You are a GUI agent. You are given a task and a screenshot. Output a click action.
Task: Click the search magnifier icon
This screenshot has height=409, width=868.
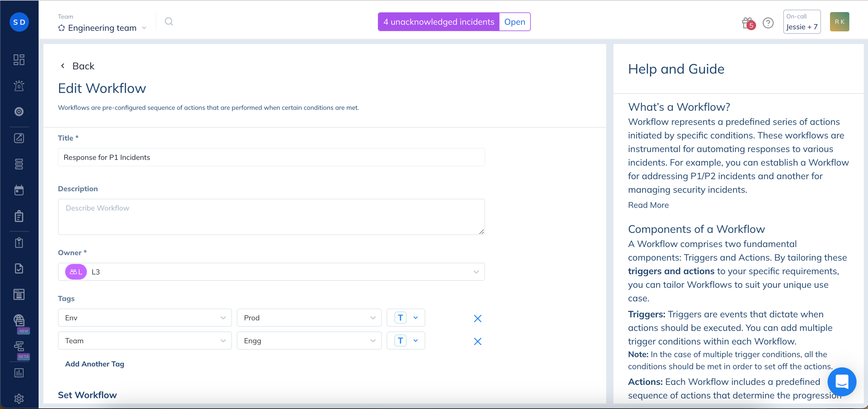169,22
